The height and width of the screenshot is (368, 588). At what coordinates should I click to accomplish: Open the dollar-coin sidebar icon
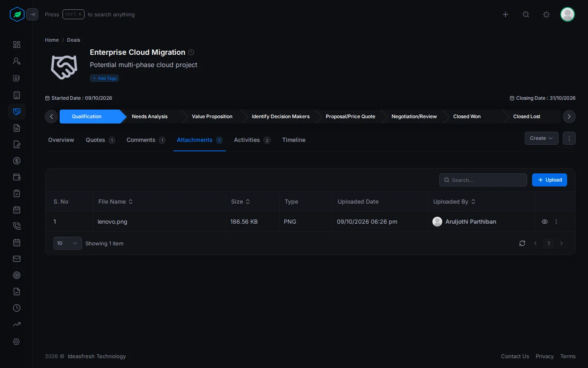pyautogui.click(x=17, y=161)
